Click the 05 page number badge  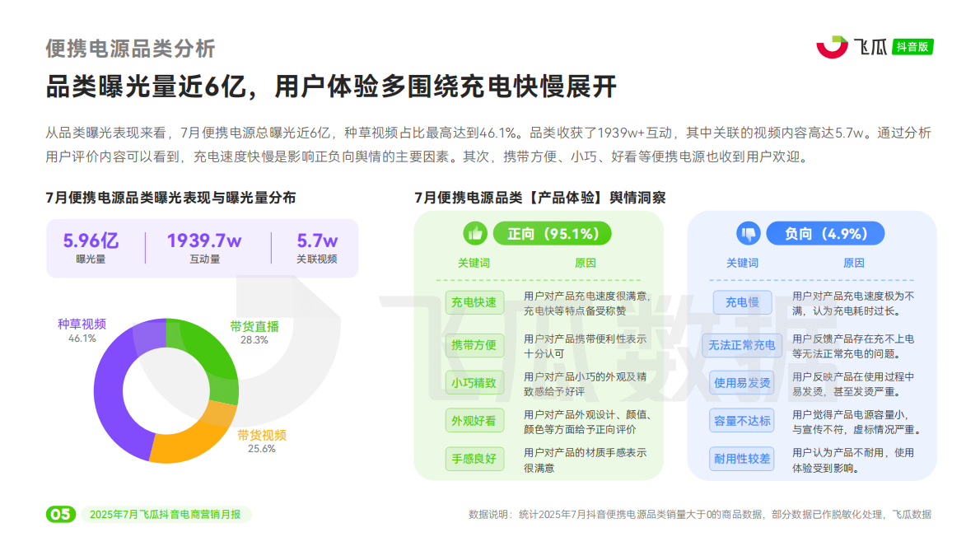61,511
